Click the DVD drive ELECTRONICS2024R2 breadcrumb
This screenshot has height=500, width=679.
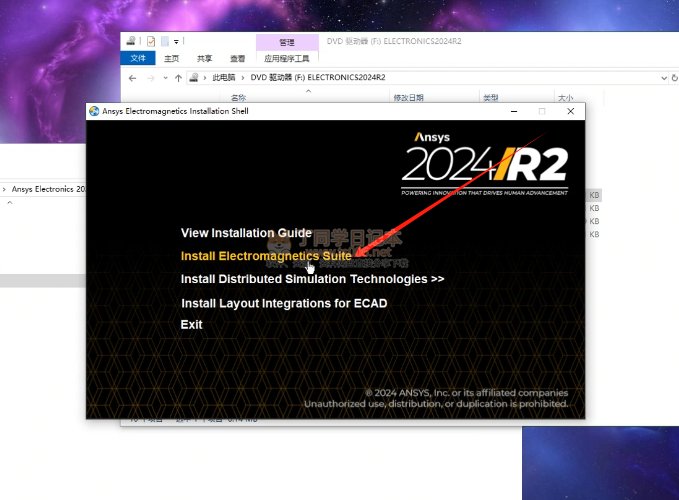pos(318,77)
